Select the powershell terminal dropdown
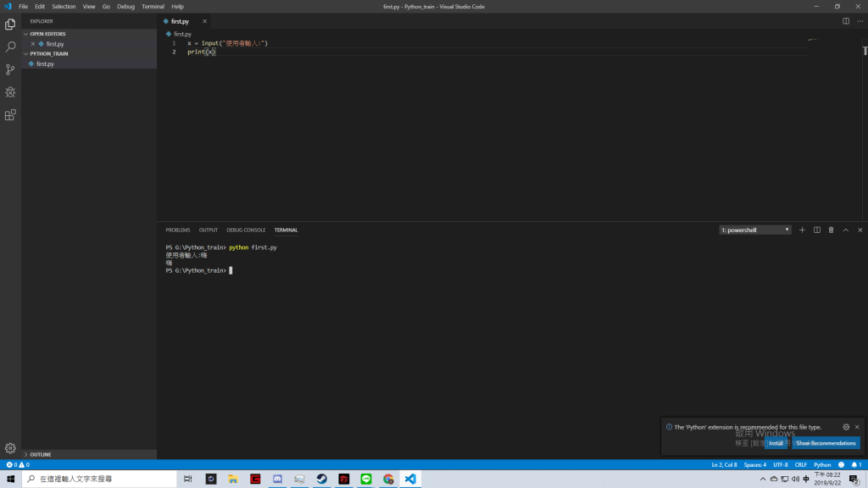Image resolution: width=868 pixels, height=488 pixels. click(x=755, y=230)
